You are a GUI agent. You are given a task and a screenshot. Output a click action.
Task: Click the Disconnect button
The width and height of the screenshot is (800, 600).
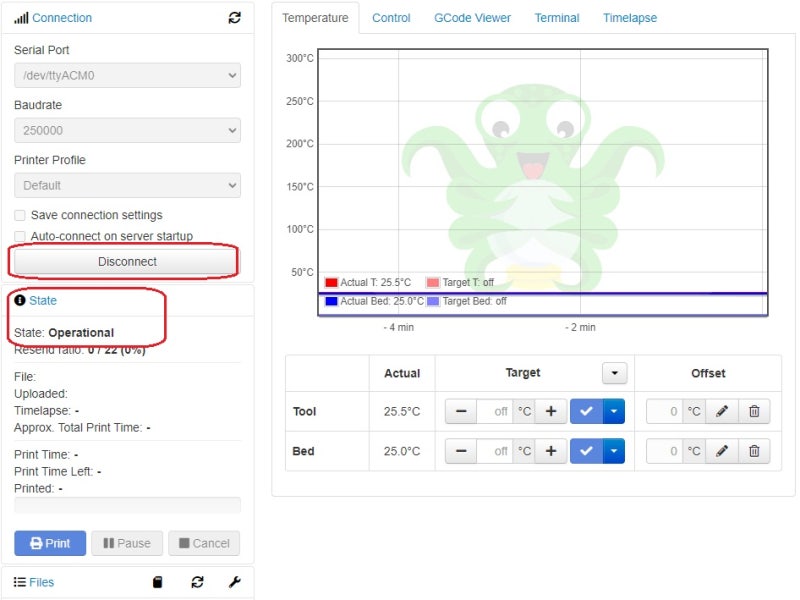[124, 260]
